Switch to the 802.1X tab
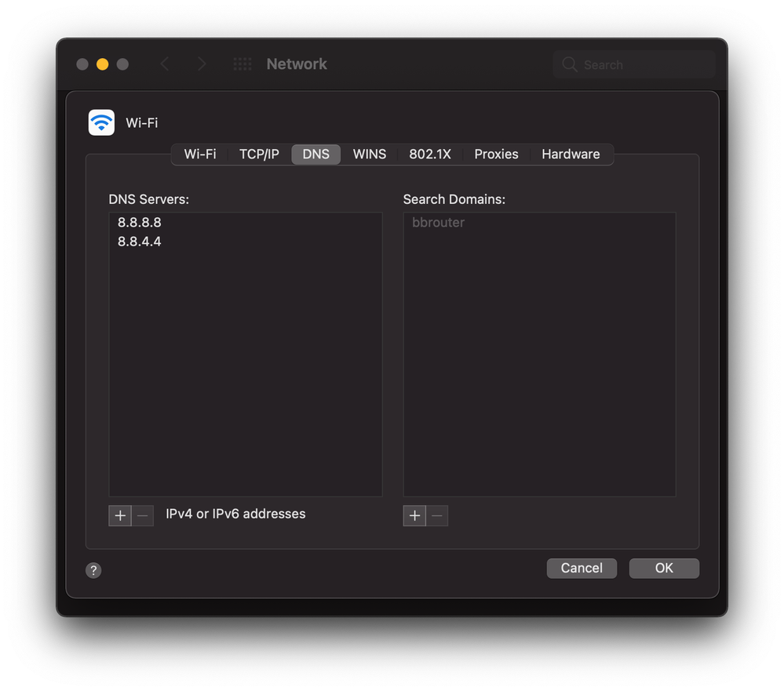Screen dimensions: 784x691 430,154
